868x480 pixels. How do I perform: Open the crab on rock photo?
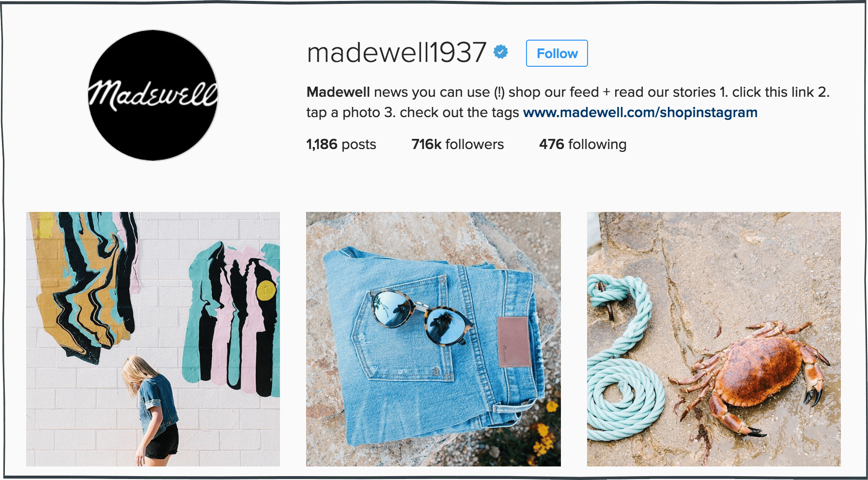pos(714,339)
